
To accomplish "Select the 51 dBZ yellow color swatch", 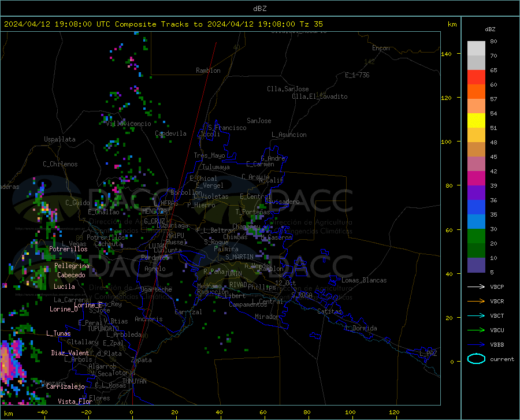I will pyautogui.click(x=476, y=121).
